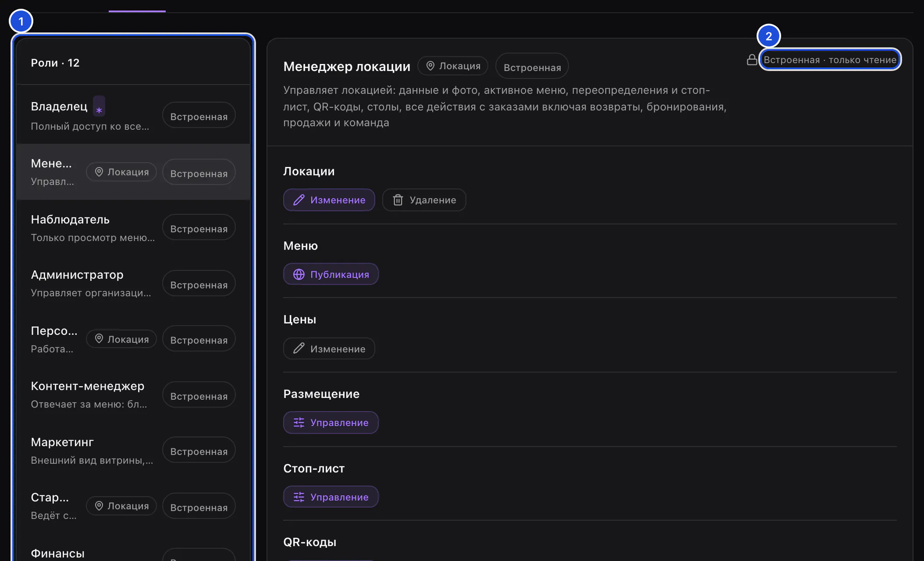
Task: Click globe icon in Публикация chip
Action: (299, 274)
